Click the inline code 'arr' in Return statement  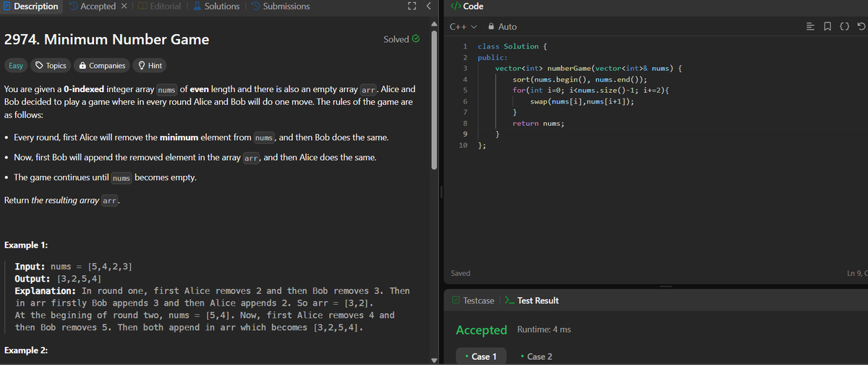tap(109, 201)
